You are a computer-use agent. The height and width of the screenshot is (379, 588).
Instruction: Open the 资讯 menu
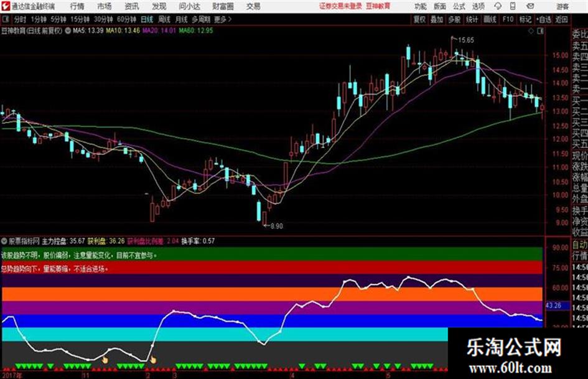[x=132, y=6]
